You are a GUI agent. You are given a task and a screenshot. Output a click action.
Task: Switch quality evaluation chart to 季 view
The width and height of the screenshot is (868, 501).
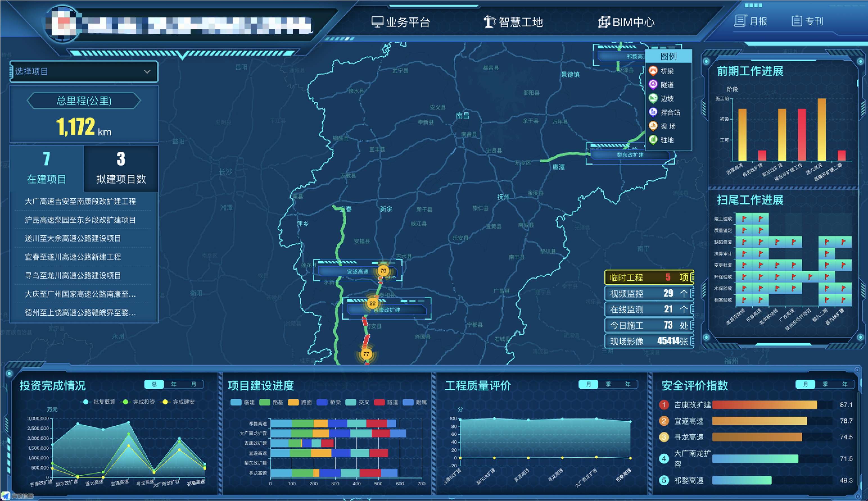(608, 384)
